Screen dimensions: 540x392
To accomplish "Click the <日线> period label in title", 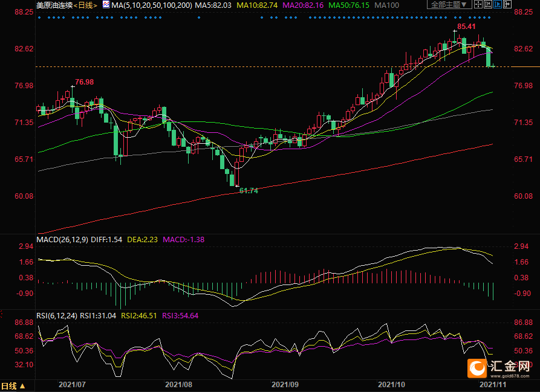I will click(86, 5).
